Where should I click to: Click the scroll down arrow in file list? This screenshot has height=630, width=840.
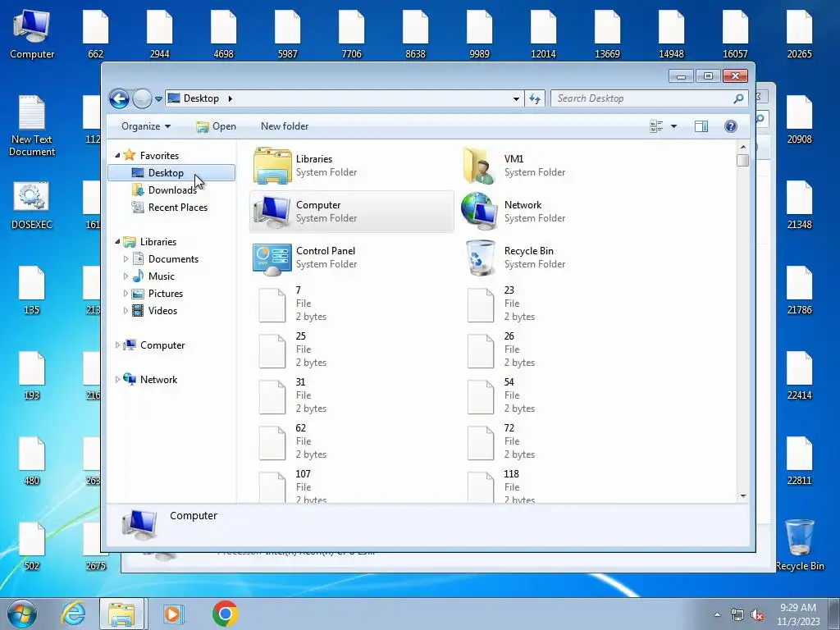[743, 496]
